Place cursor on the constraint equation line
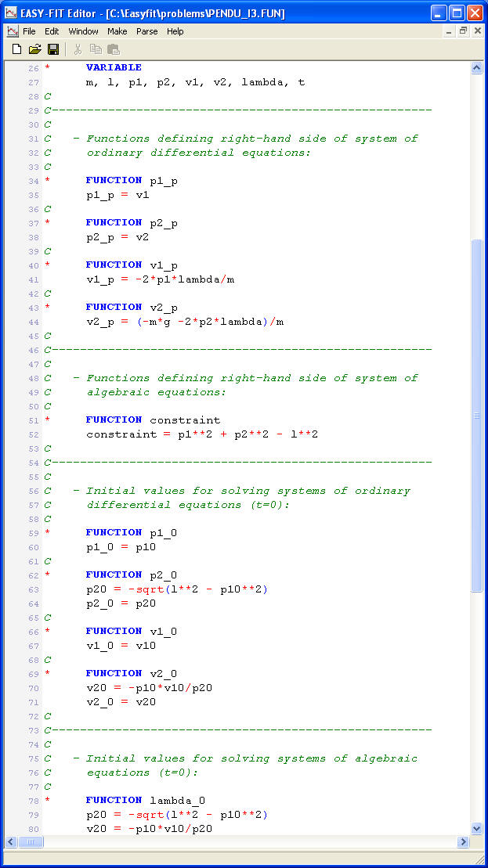Viewport: 488px width, 868px height. tap(202, 434)
